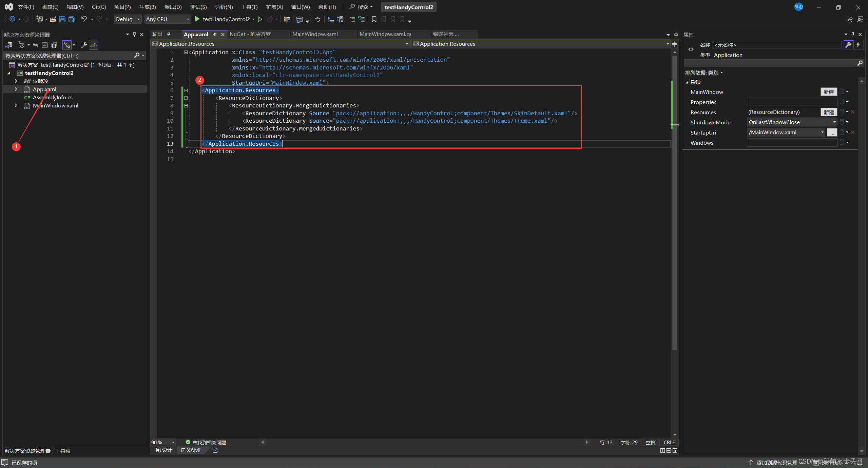Click 新建 button next to Resources
868x468 pixels.
pos(829,112)
